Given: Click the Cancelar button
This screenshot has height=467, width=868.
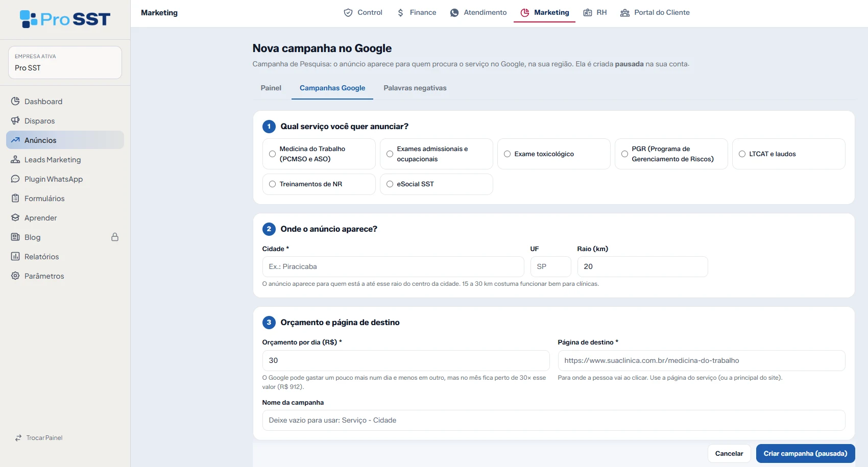Looking at the screenshot, I should pyautogui.click(x=729, y=453).
